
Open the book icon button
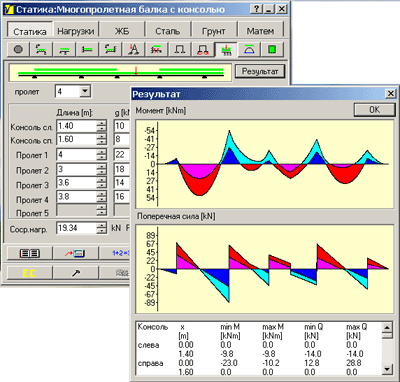tap(30, 254)
